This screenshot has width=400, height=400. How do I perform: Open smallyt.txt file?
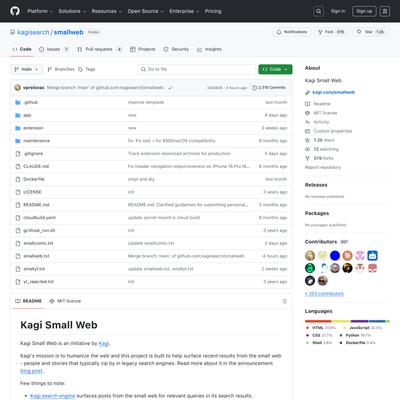34,269
